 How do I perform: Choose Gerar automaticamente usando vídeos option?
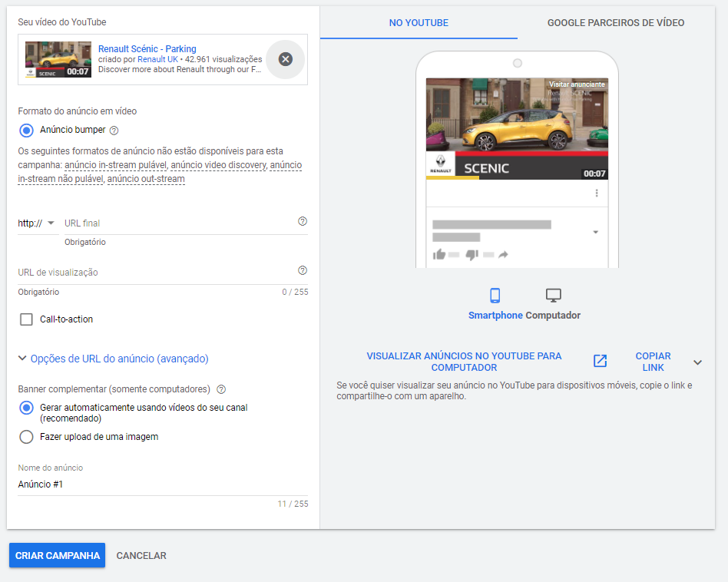click(26, 408)
